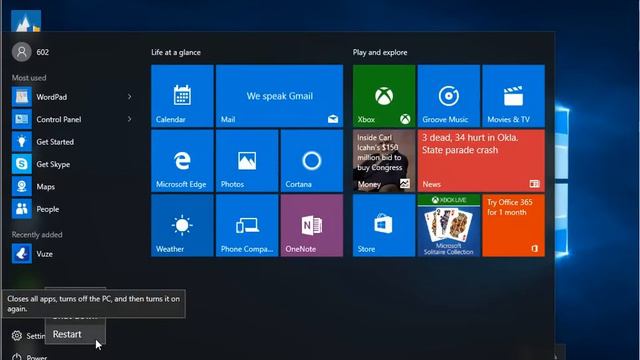Open the Xbox tile

(x=384, y=96)
